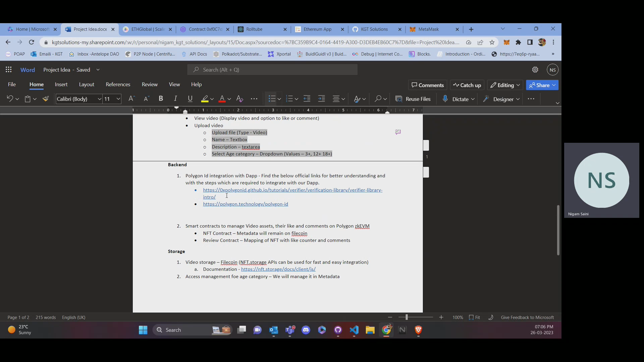This screenshot has height=362, width=644.
Task: Click Fit page width button
Action: [475, 317]
